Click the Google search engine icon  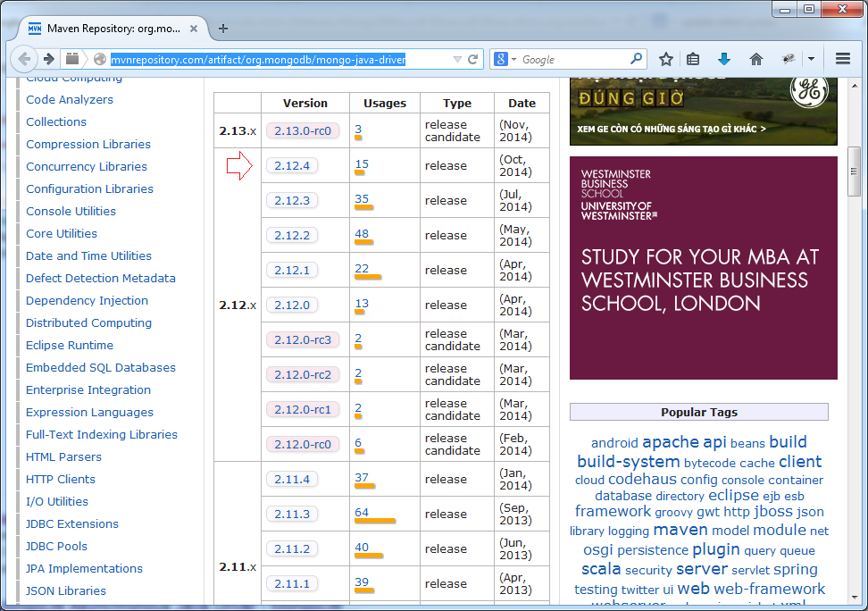[500, 59]
